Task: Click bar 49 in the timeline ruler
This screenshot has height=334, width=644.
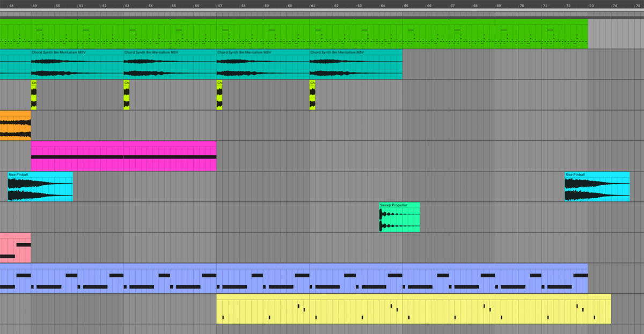Action: 34,5
